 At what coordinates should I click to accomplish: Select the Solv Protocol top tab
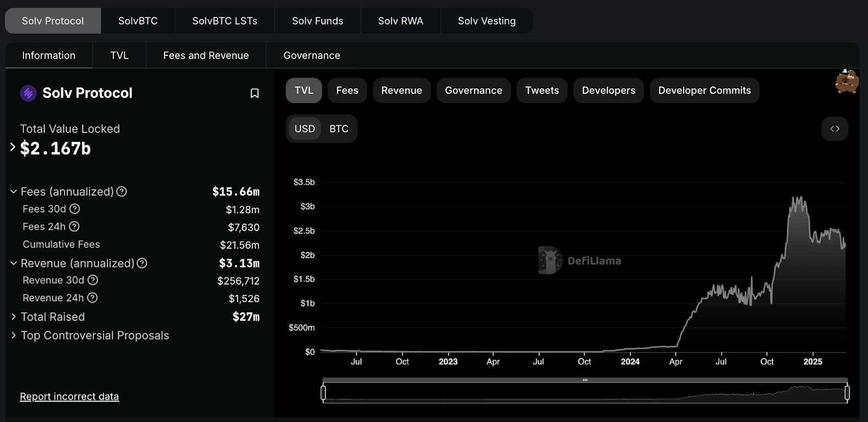[x=53, y=21]
